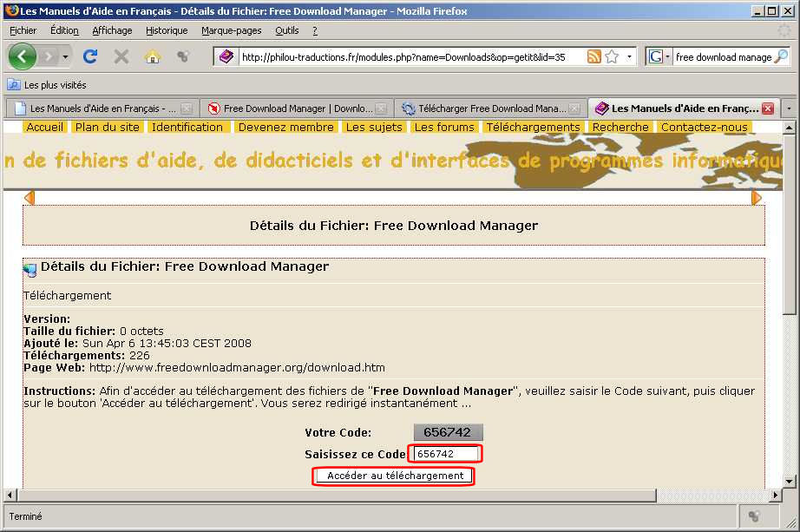Open the Affichage menu
The width and height of the screenshot is (800, 532).
(x=112, y=30)
